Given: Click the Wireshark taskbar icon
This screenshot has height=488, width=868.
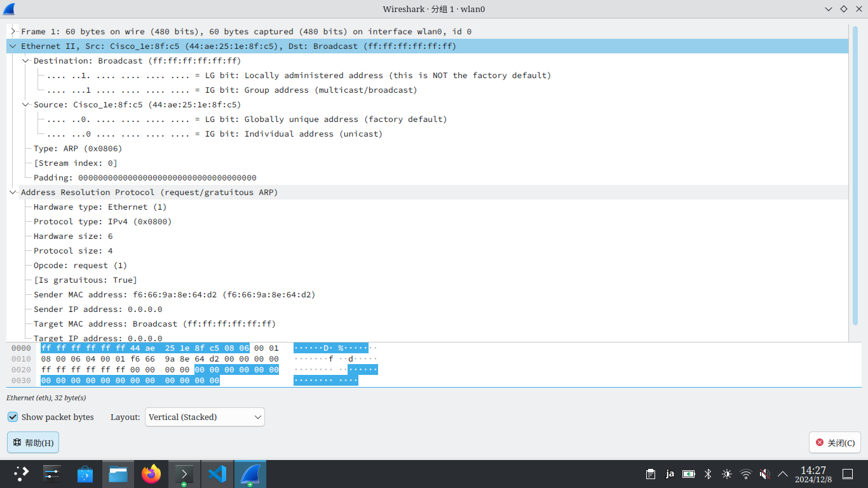Looking at the screenshot, I should pos(250,474).
